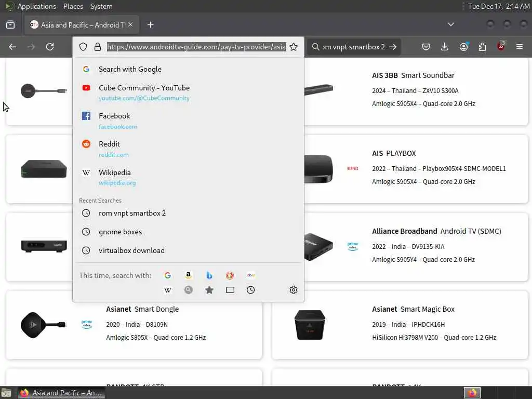Open AIS 3BB Smart Soundbar entry
Viewport: 532px width, 399px height.
[x=413, y=75]
